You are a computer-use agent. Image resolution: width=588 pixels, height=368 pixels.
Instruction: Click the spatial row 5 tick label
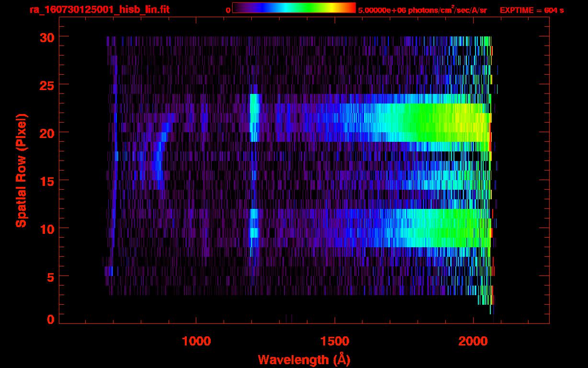pyautogui.click(x=49, y=276)
